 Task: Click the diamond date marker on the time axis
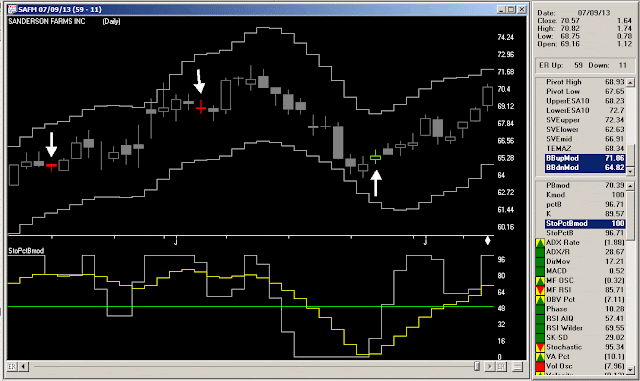487,241
